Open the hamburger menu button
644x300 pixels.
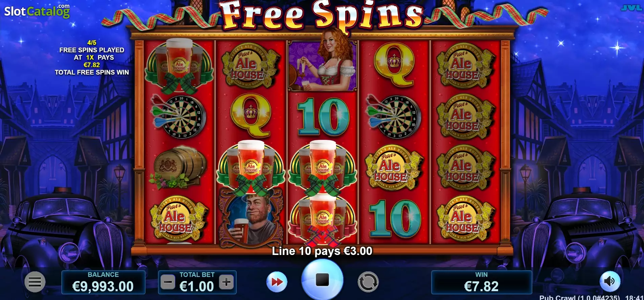(35, 282)
